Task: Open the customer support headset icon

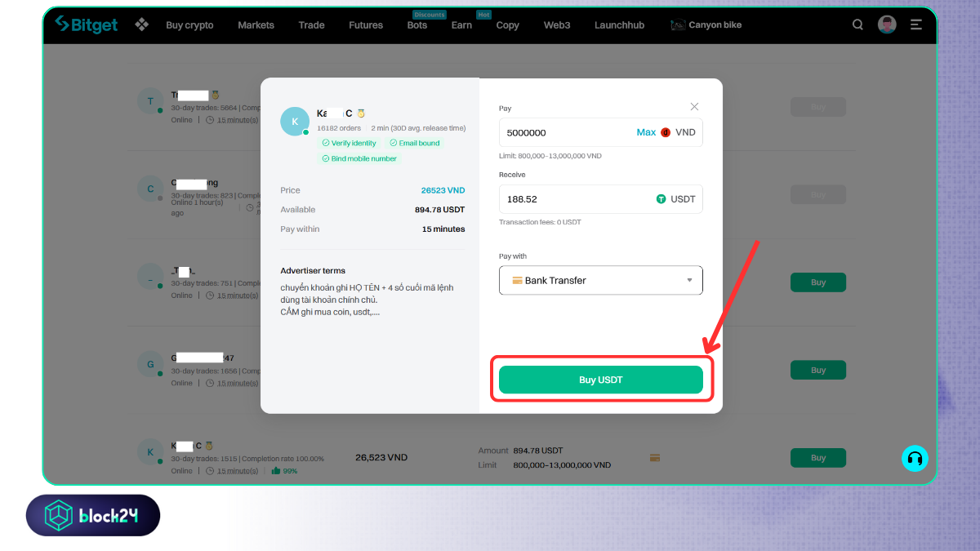Action: [x=915, y=459]
